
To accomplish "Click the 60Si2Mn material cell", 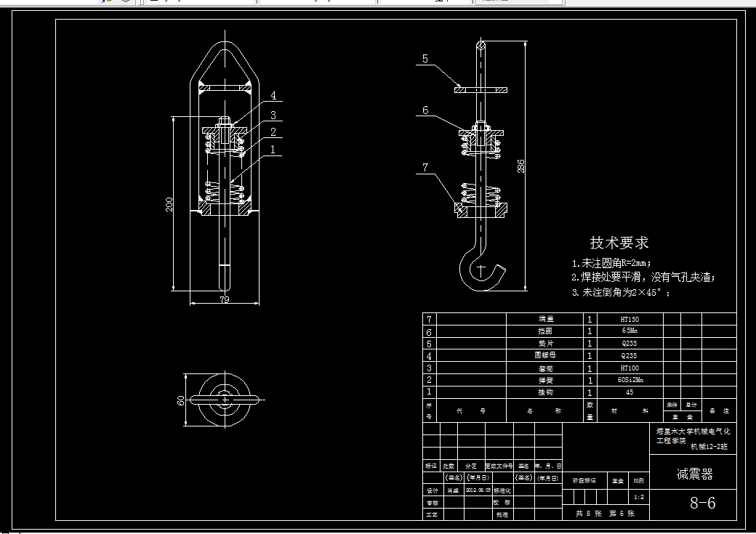I will 630,380.
